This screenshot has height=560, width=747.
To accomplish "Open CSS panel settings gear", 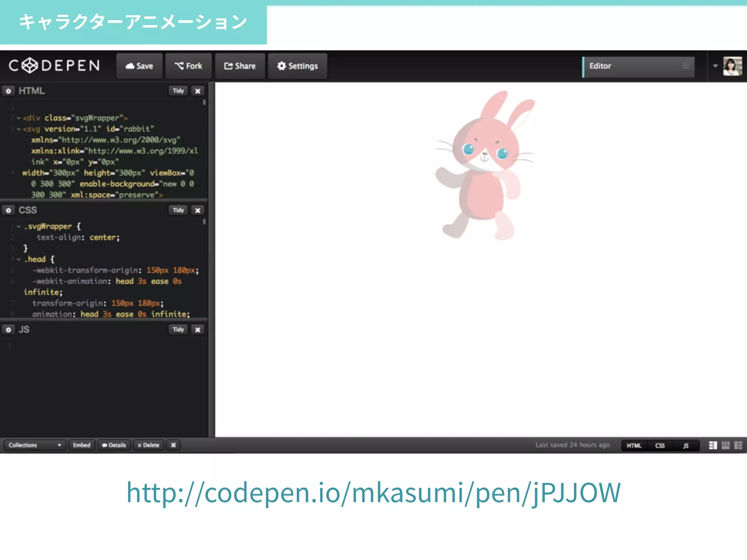I will click(8, 210).
